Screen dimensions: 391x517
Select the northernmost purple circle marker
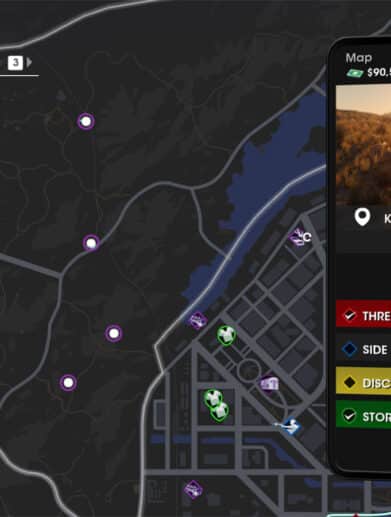[86, 121]
